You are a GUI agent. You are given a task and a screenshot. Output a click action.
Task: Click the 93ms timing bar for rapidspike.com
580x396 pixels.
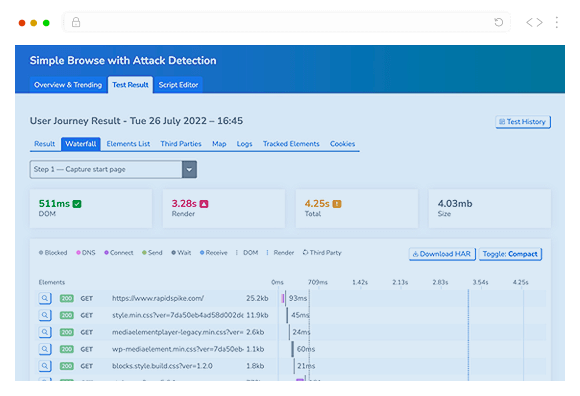pyautogui.click(x=284, y=298)
